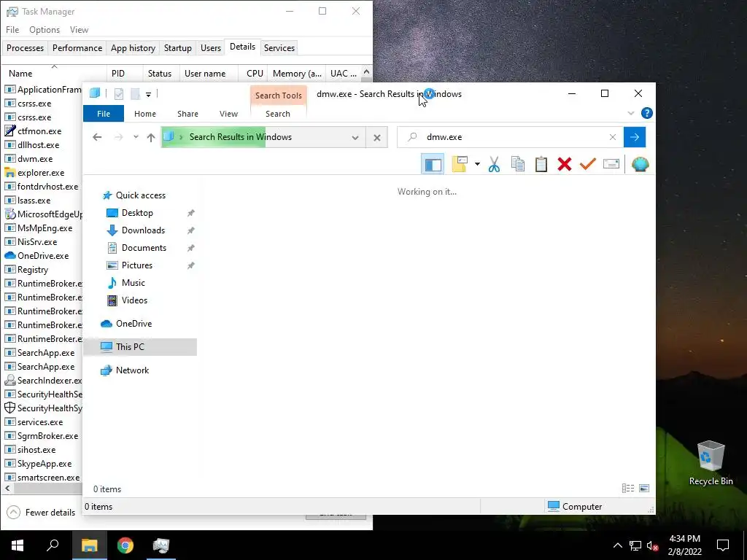Click the Cut scissors icon

(494, 165)
